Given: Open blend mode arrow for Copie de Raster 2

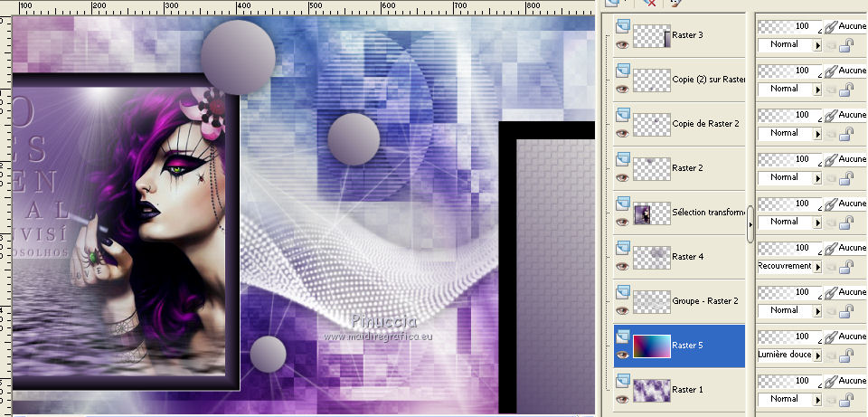Looking at the screenshot, I should pos(817,135).
